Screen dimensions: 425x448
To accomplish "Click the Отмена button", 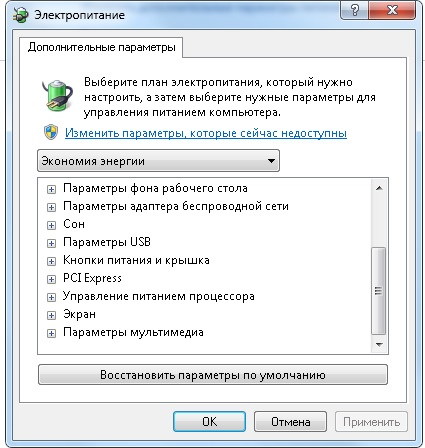I will [290, 422].
